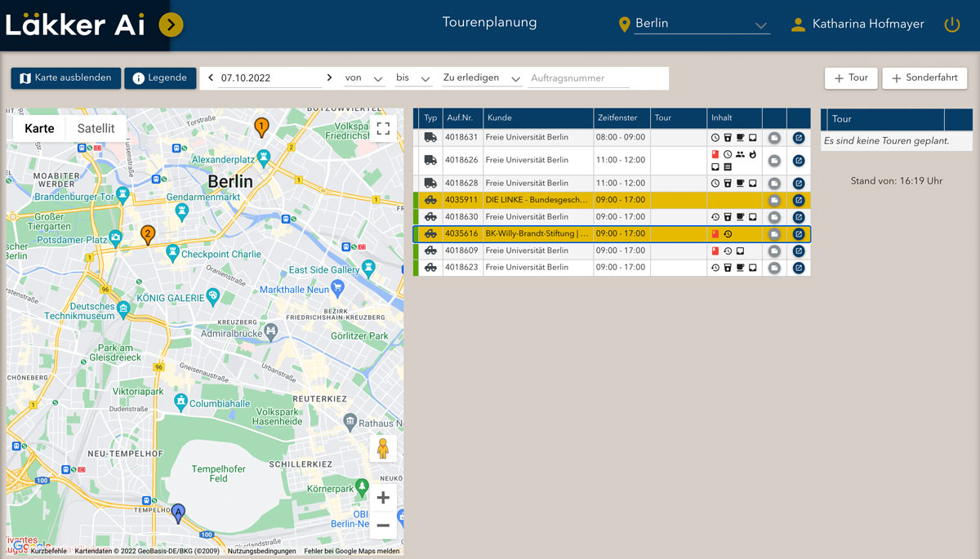
Task: Click the Auftragsnummer input field
Action: point(579,78)
